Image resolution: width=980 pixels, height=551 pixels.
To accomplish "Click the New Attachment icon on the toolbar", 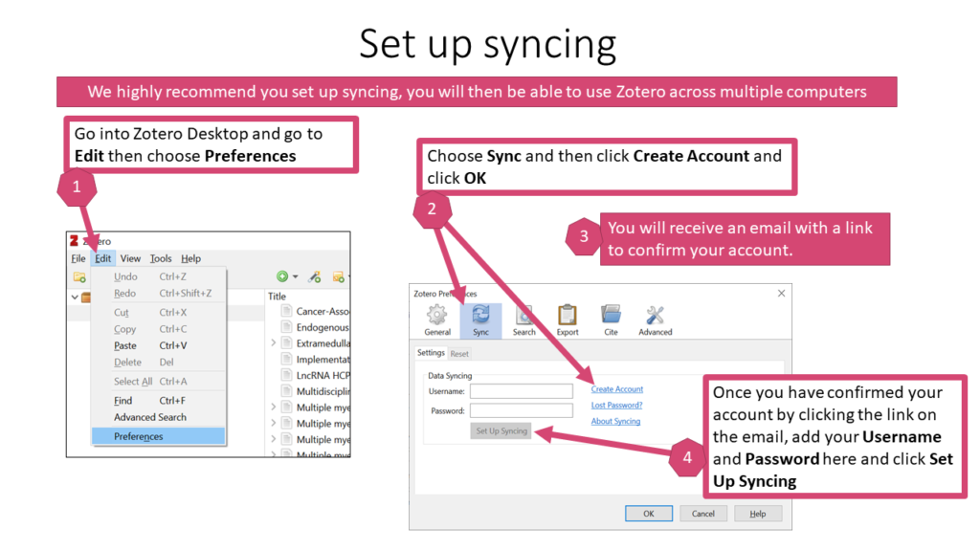I will [338, 276].
